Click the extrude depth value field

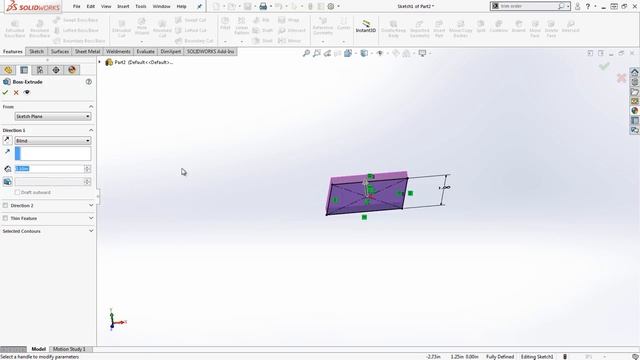(49, 169)
